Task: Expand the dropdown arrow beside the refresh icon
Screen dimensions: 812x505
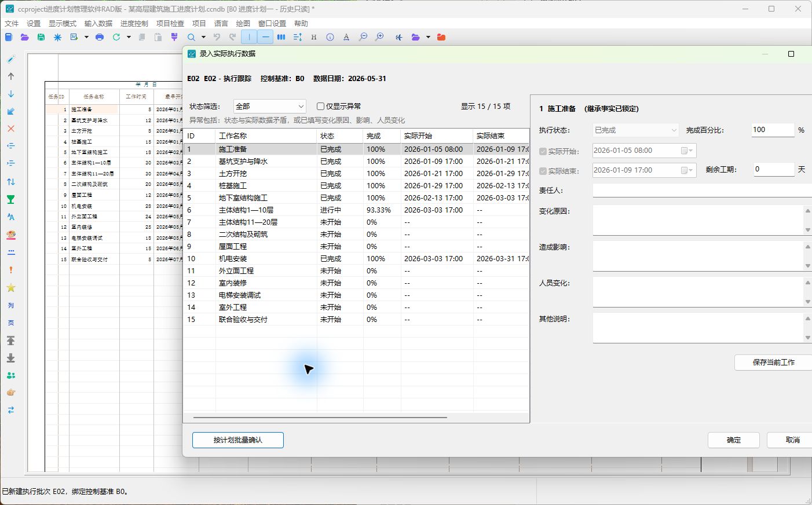Action: [129, 37]
